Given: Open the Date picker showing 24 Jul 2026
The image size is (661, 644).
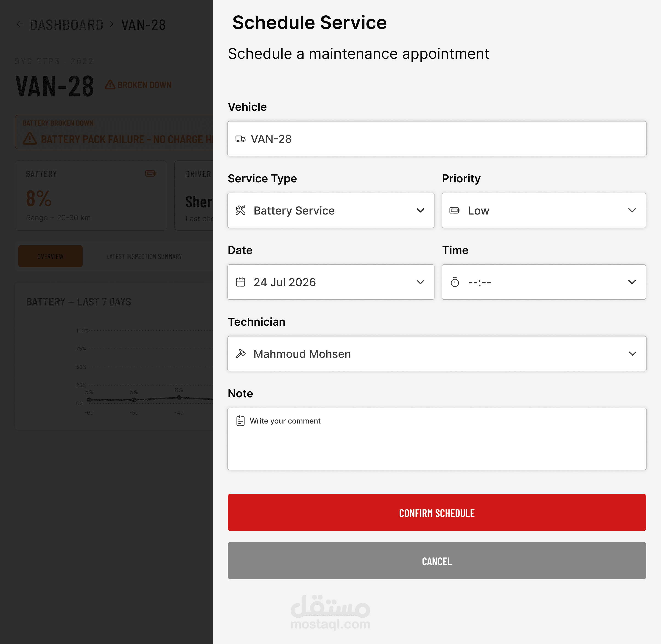Looking at the screenshot, I should click(x=331, y=282).
